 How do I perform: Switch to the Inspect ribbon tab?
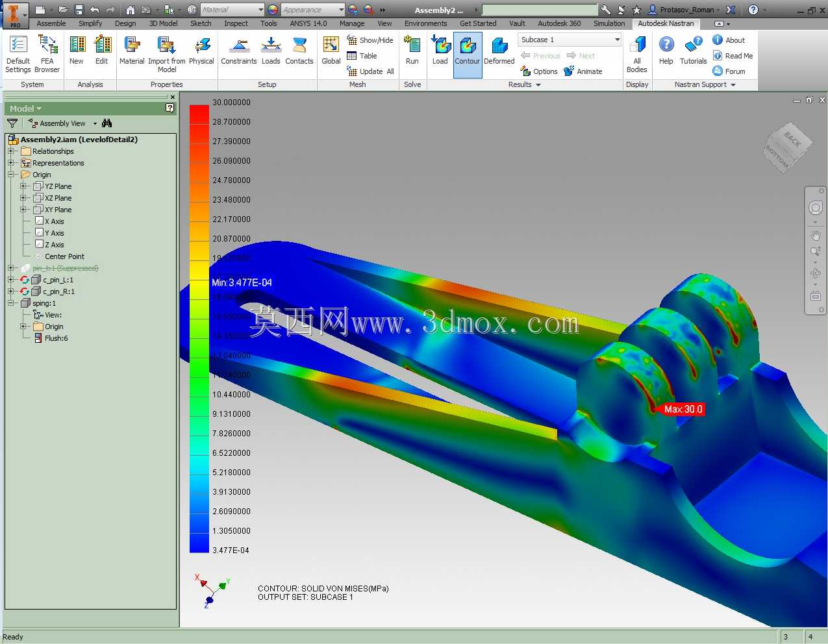236,23
